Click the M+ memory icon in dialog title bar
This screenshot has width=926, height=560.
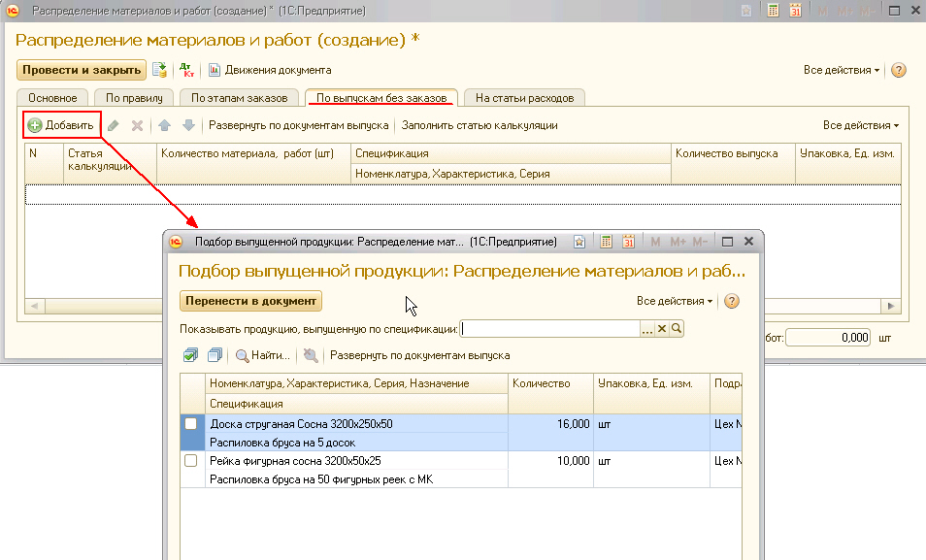[x=678, y=242]
